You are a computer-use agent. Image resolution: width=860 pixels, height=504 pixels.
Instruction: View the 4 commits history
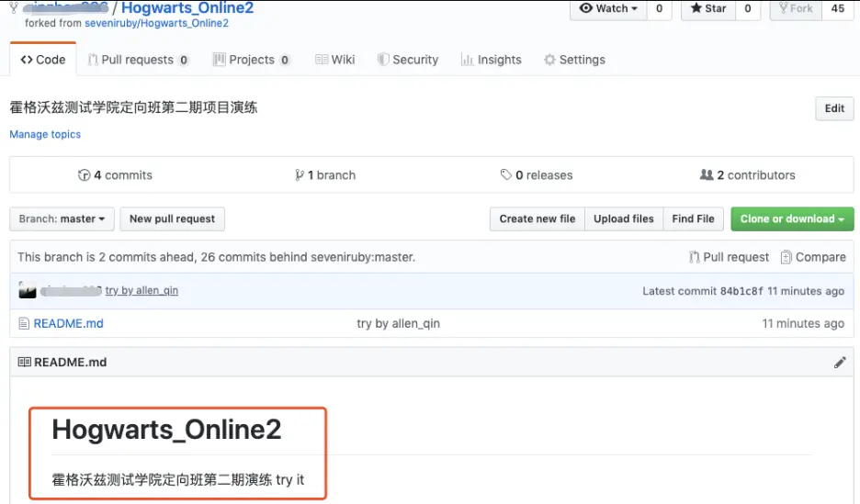[x=115, y=174]
